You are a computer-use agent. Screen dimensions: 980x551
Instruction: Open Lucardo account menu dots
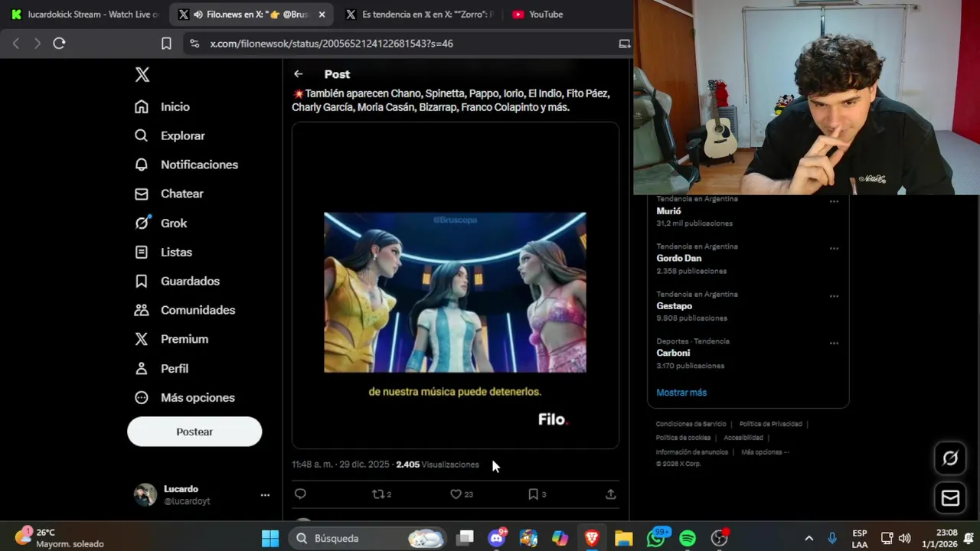click(265, 495)
